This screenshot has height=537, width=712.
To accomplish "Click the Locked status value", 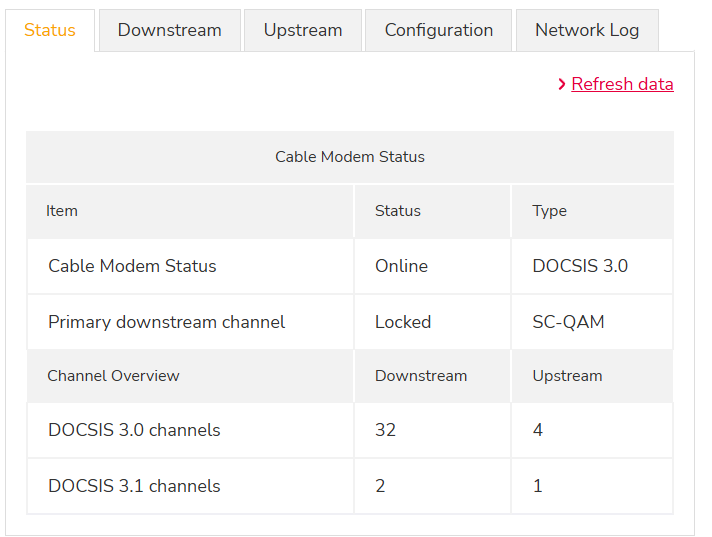I will point(403,322).
